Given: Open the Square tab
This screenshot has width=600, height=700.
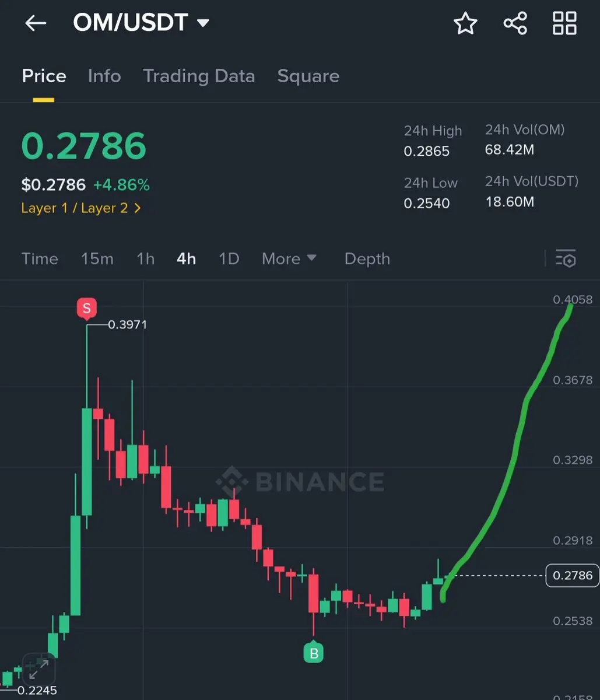Looking at the screenshot, I should [308, 76].
